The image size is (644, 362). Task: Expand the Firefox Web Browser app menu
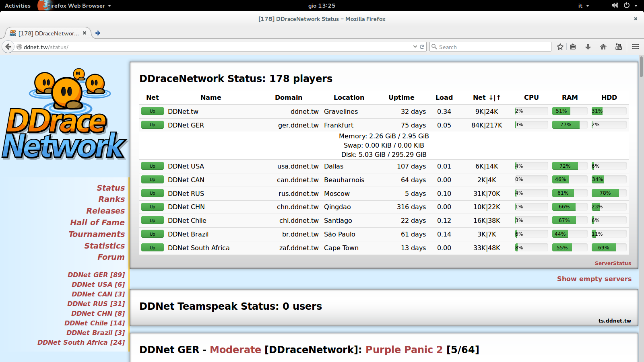(x=76, y=6)
